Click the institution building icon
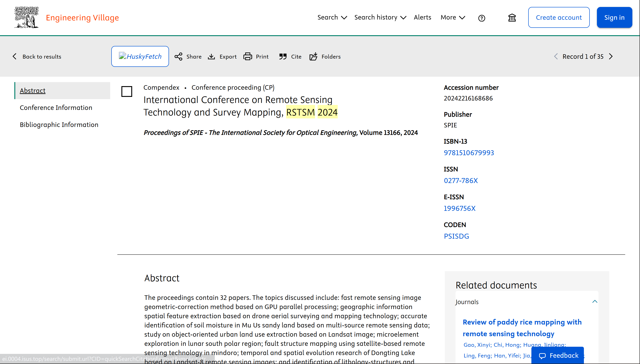 [512, 18]
